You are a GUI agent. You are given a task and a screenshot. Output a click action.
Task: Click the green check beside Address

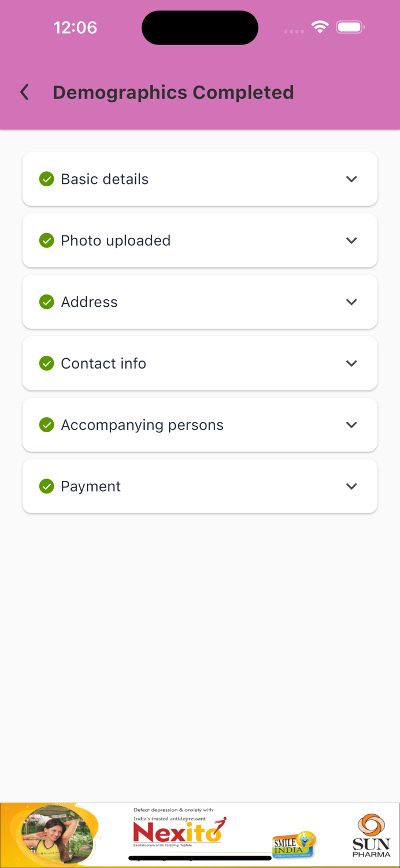(x=46, y=302)
